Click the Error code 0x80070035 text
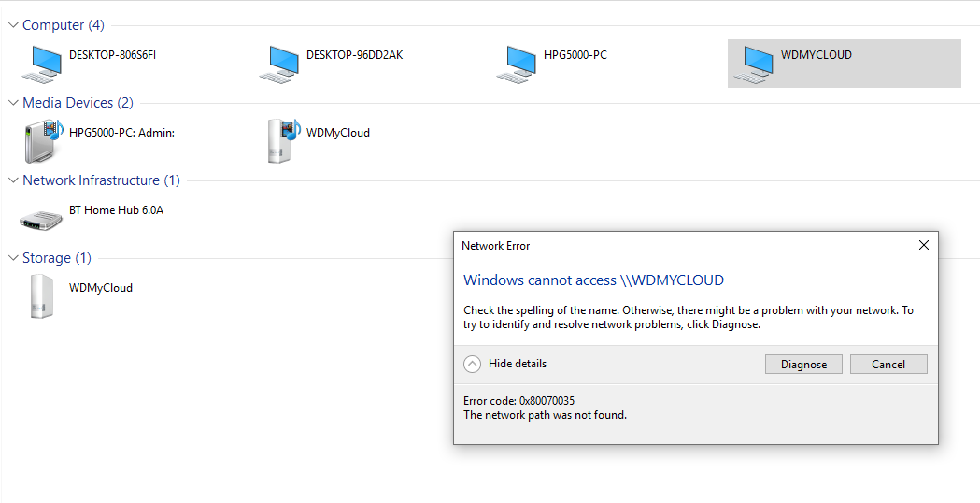Image resolution: width=980 pixels, height=503 pixels. coord(518,401)
